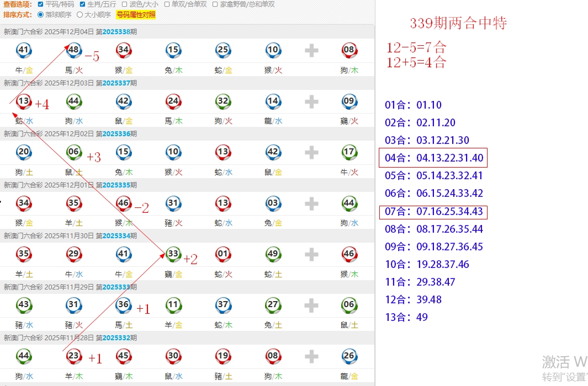Viewport: 588px width, 386px height.
Task: Click green ball 06 in period 2025336
Action: click(x=73, y=152)
